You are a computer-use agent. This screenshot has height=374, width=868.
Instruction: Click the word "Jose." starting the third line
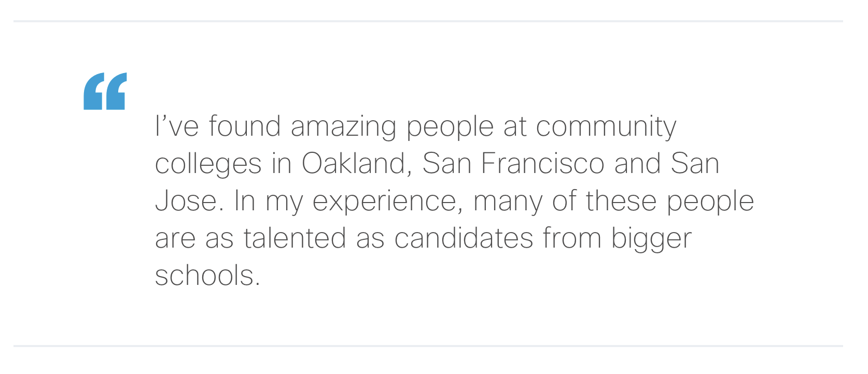click(x=190, y=200)
